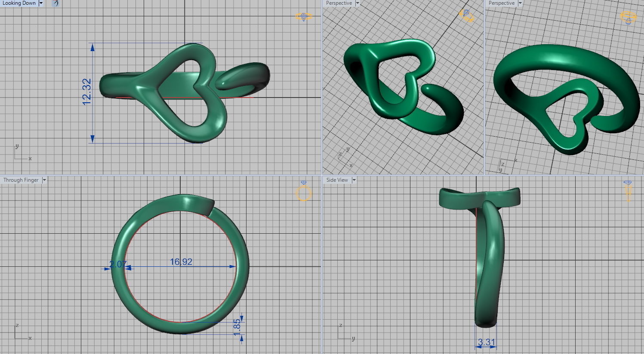644x354 pixels.
Task: Open the Through Finger viewport dropdown arrow
Action: pos(44,180)
